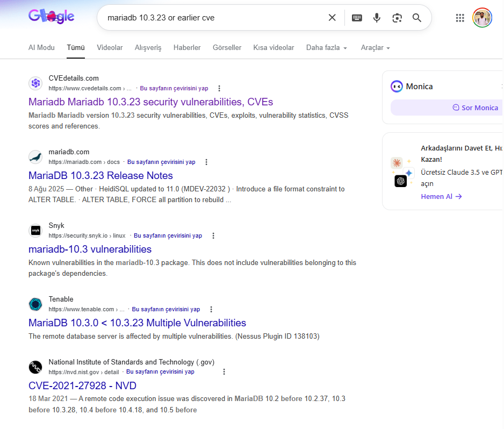Image resolution: width=504 pixels, height=429 pixels.
Task: Translate the NIST page link
Action: (161, 372)
